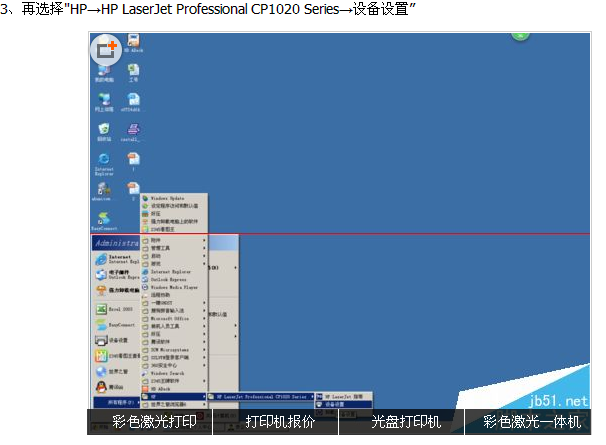This screenshot has width=606, height=445.
Task: Expand the 腾讯软件 folder
Action: pyautogui.click(x=174, y=342)
